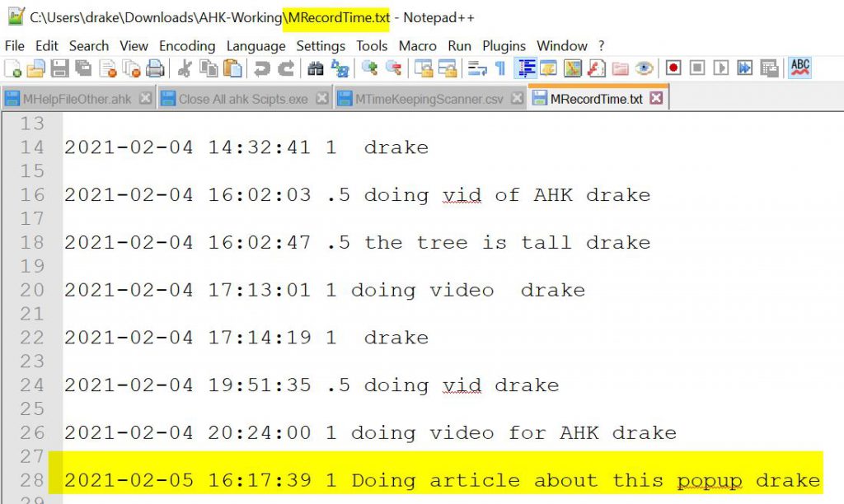Click the Cut scissors icon

185,68
